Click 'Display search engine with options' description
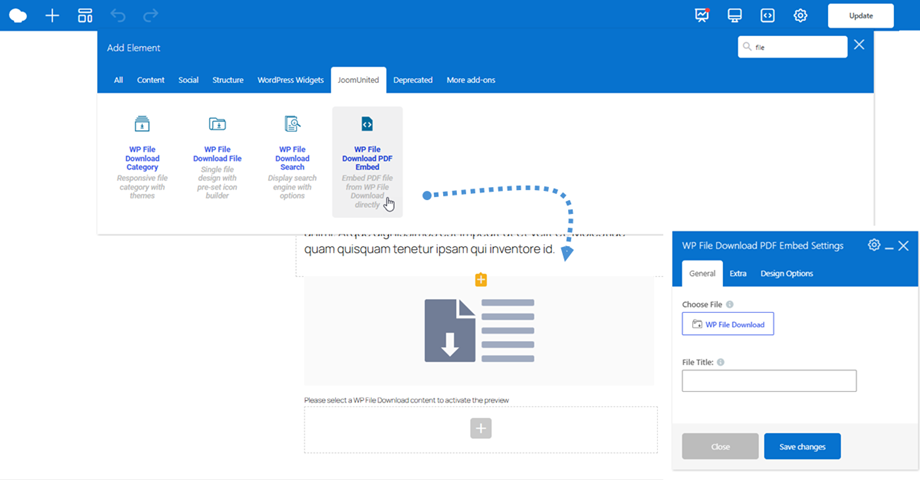The height and width of the screenshot is (480, 920). click(x=292, y=187)
